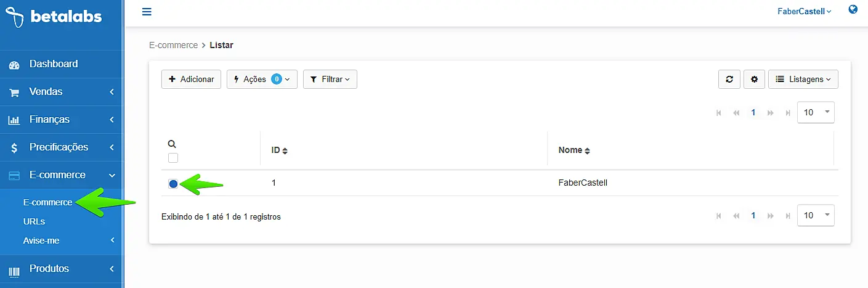Click the search magnifier icon in table
The height and width of the screenshot is (288, 868).
172,144
